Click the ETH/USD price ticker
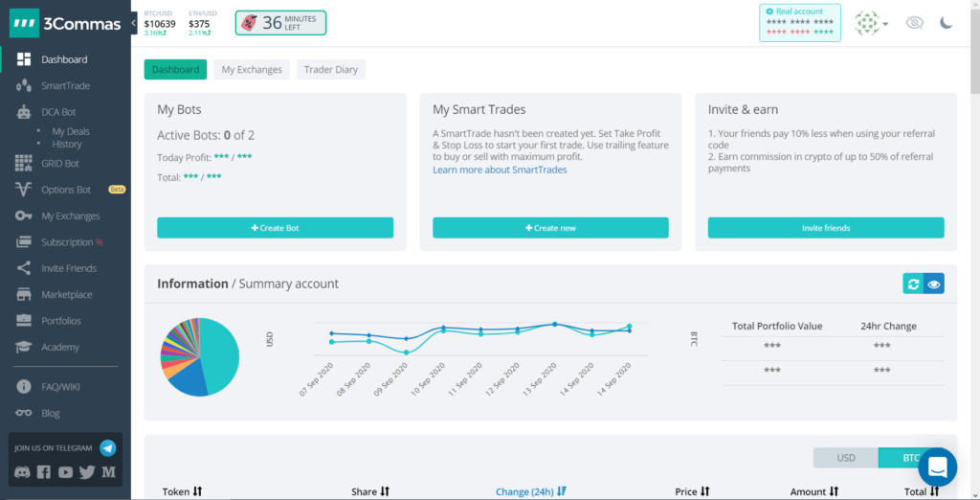 [x=202, y=23]
